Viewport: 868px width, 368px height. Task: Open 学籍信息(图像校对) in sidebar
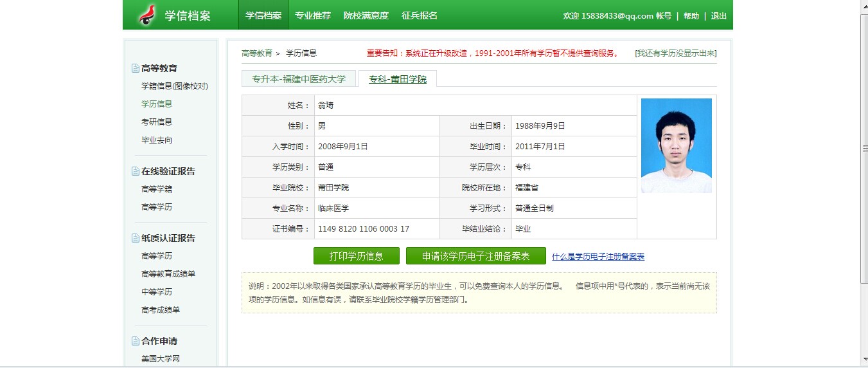175,86
